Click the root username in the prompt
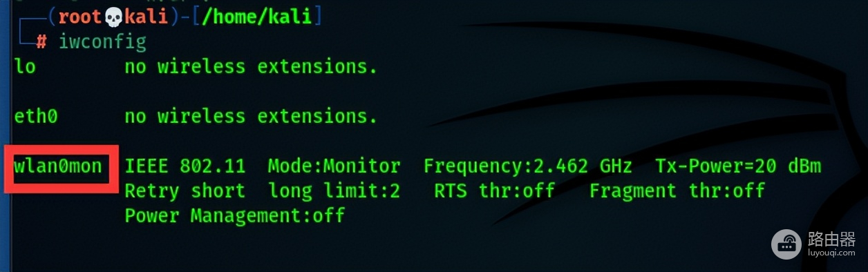868x272 pixels. click(x=81, y=16)
